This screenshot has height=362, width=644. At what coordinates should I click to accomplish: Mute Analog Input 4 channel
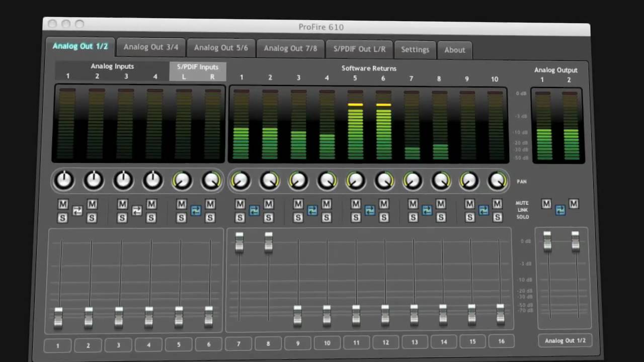coord(151,204)
